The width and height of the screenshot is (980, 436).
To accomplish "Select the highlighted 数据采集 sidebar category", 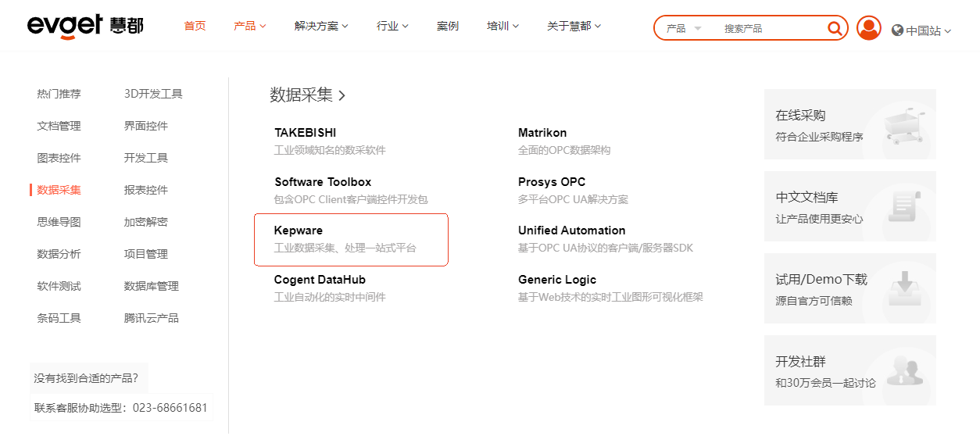I will [x=59, y=190].
